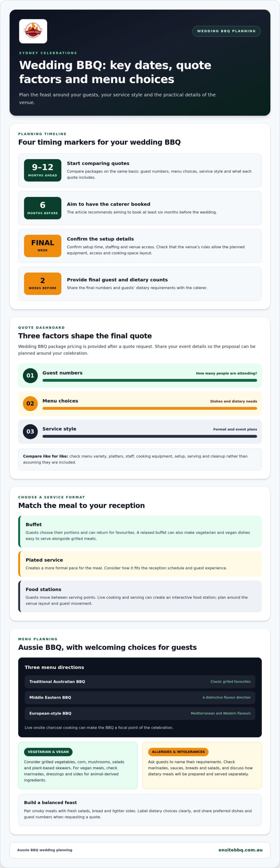
Task: Select the European-style BBQ row
Action: click(140, 713)
